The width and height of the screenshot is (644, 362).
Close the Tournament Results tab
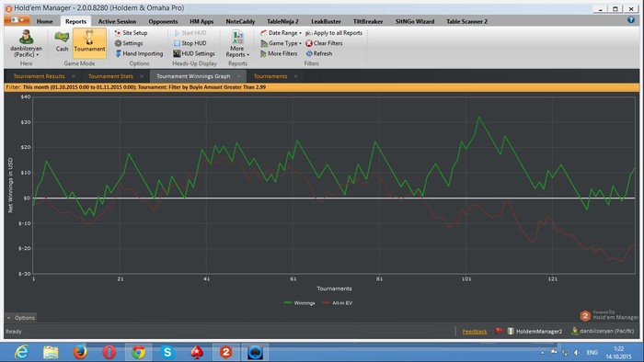(74, 76)
